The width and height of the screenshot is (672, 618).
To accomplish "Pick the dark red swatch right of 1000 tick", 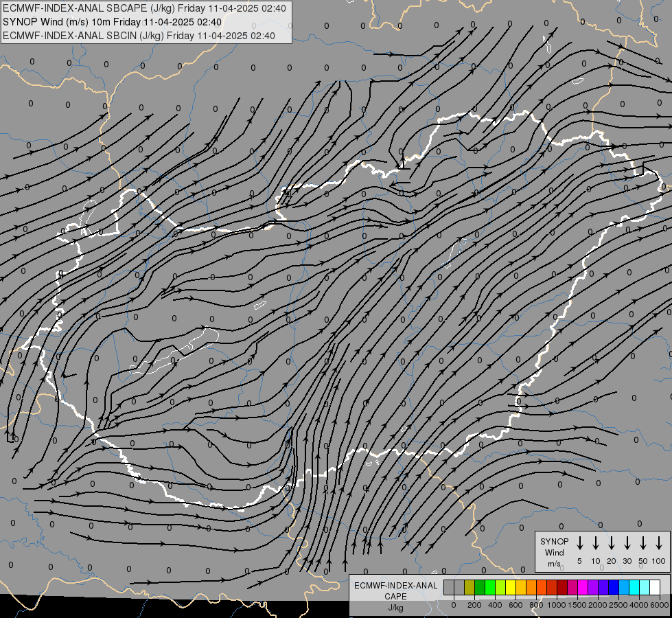I will [x=562, y=587].
